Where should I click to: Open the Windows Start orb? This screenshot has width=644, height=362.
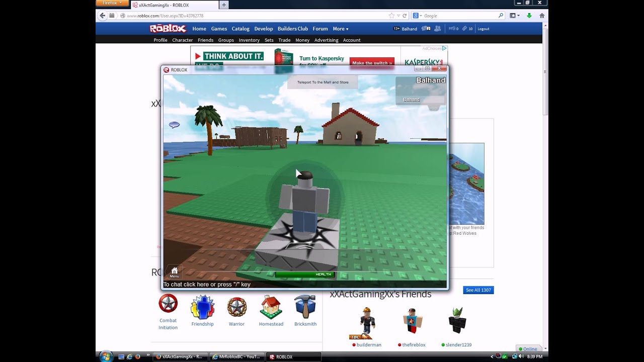(x=106, y=356)
